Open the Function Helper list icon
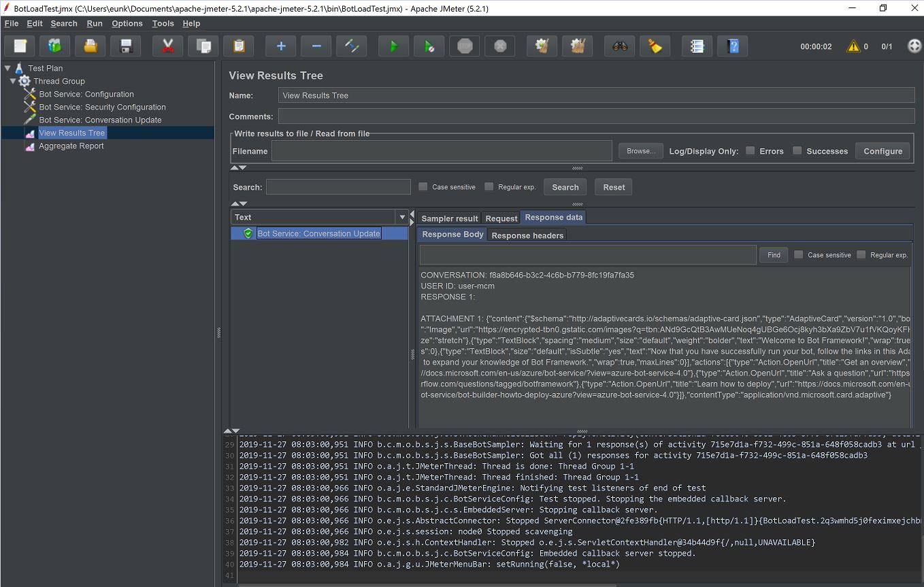Viewport: 924px width, 587px height. [697, 46]
